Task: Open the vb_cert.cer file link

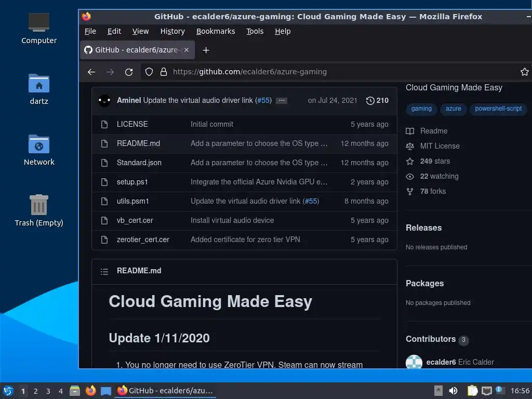Action: (135, 220)
